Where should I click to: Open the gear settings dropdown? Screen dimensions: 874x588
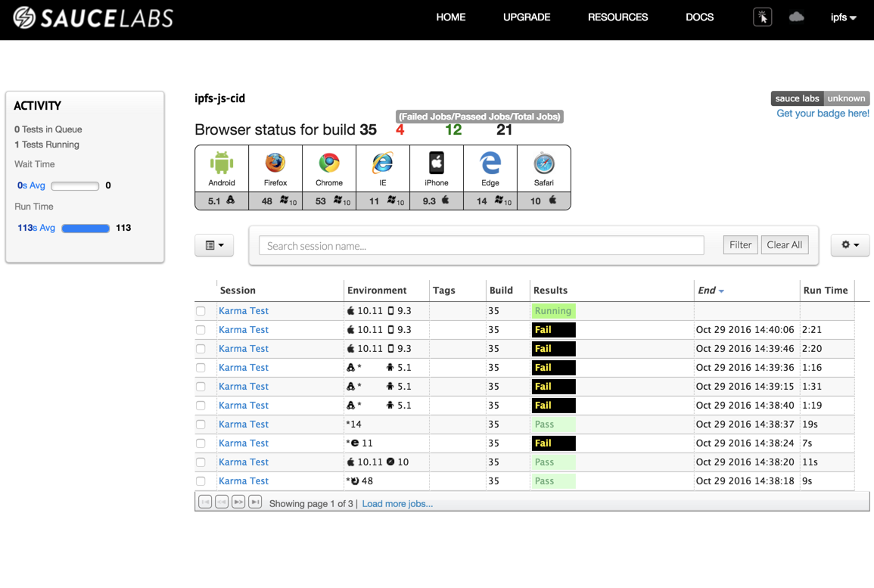coord(850,244)
